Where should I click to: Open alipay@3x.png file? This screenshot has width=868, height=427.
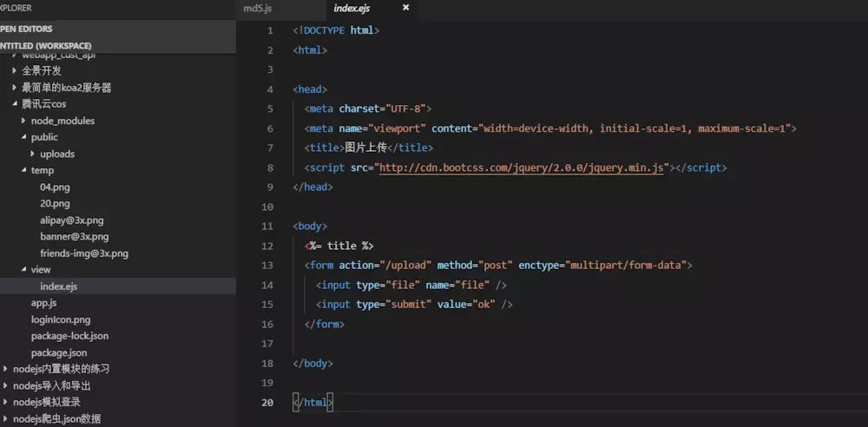(71, 220)
